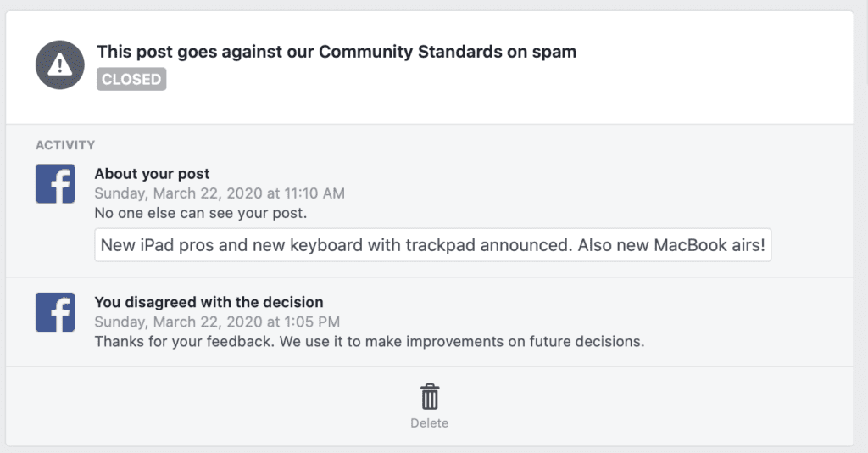The width and height of the screenshot is (868, 453).
Task: Click the You disagreed with the decision title
Action: 209,302
